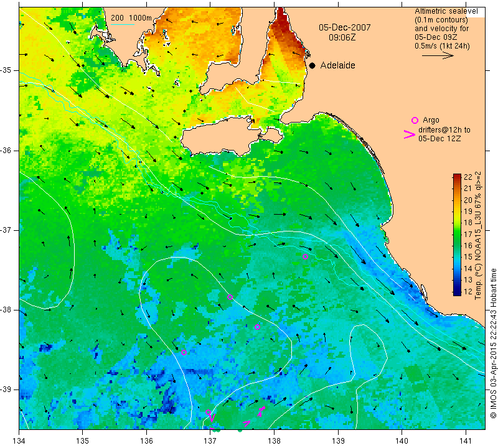This screenshot has width=498, height=448.
Task: Click the longitude axis label '138'
Action: pos(274,441)
